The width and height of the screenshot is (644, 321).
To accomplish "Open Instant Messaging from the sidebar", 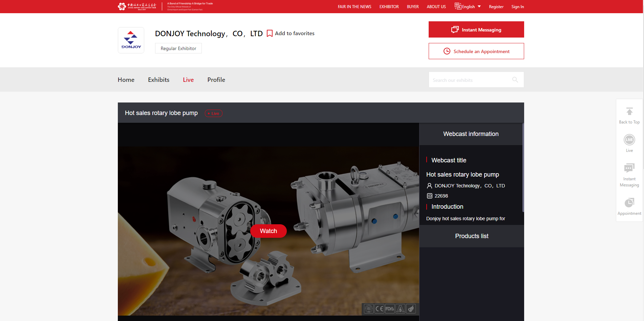I will 629,168.
